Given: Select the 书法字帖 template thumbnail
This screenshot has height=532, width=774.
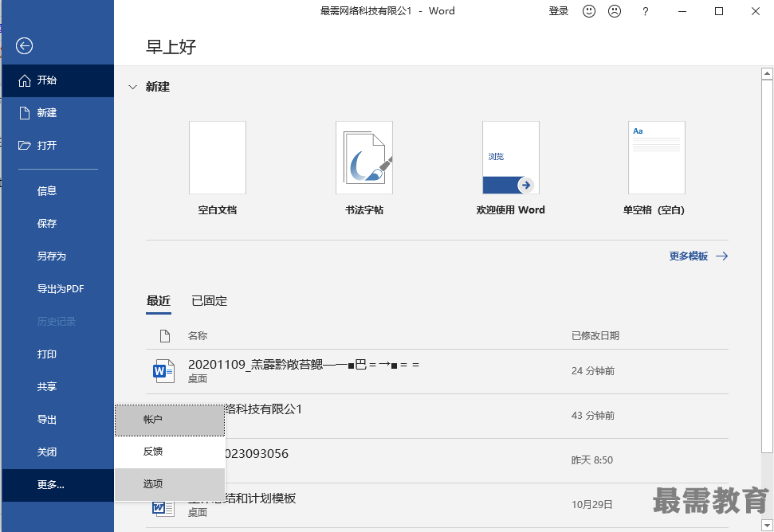Looking at the screenshot, I should point(364,158).
